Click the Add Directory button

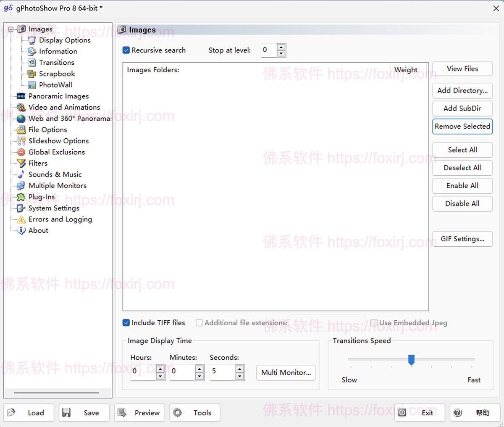[462, 91]
